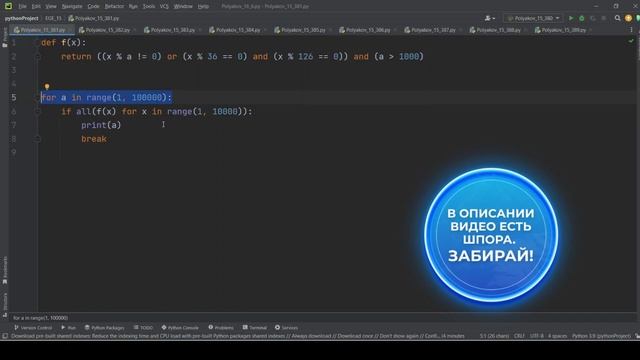Screen dimensions: 640x360
Task: Open the File menu
Action: [22, 6]
